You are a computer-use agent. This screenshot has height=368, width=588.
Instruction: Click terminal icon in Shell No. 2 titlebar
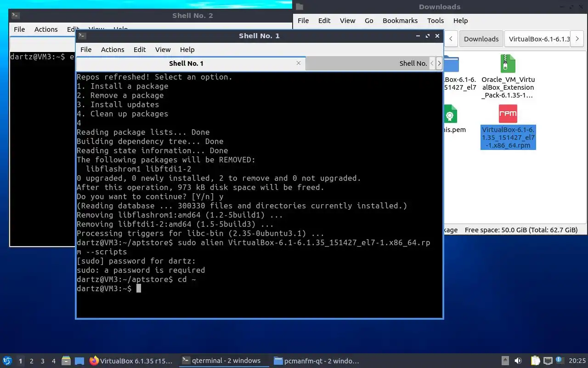[x=15, y=15]
